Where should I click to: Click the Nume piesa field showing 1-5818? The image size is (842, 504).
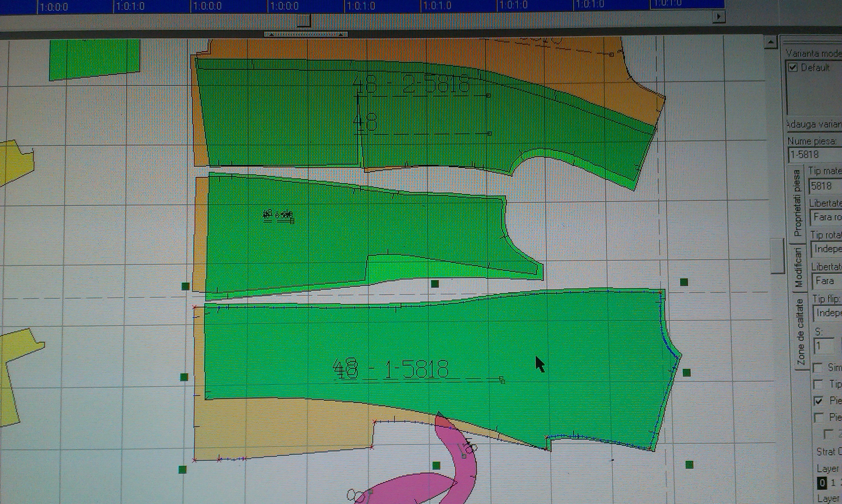pyautogui.click(x=815, y=155)
